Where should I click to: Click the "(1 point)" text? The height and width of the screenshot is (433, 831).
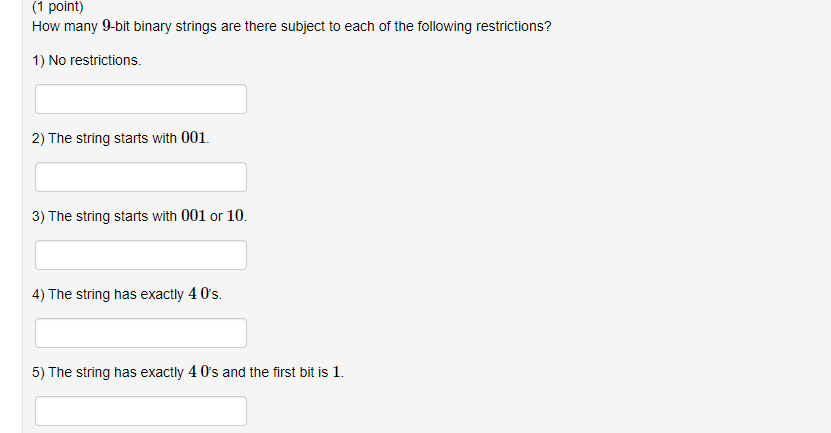58,6
